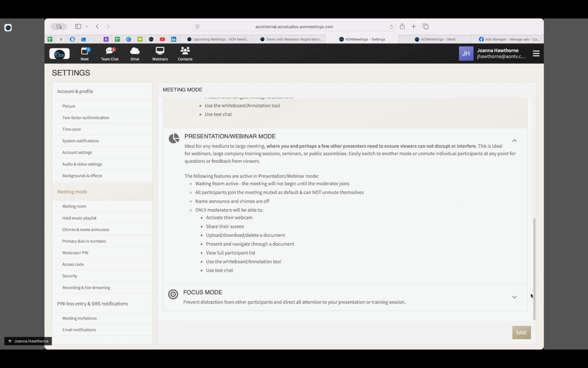This screenshot has height=368, width=588.
Task: Switch to the AONMeetings - Settings browser tab
Action: click(x=362, y=39)
